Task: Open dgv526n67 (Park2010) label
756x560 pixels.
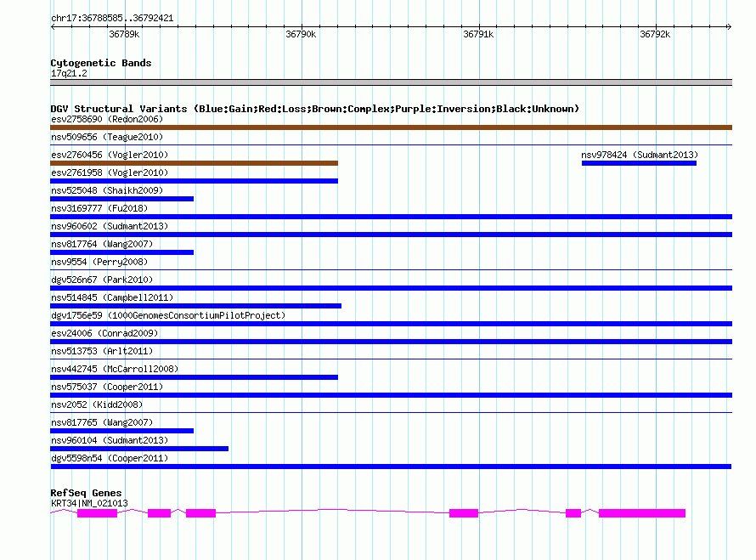Action: tap(102, 280)
